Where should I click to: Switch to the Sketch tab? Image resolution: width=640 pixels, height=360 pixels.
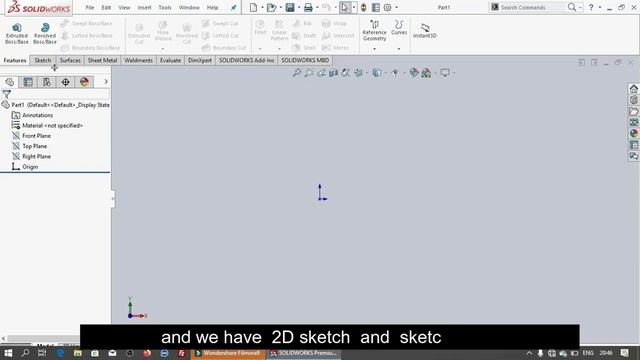point(42,60)
